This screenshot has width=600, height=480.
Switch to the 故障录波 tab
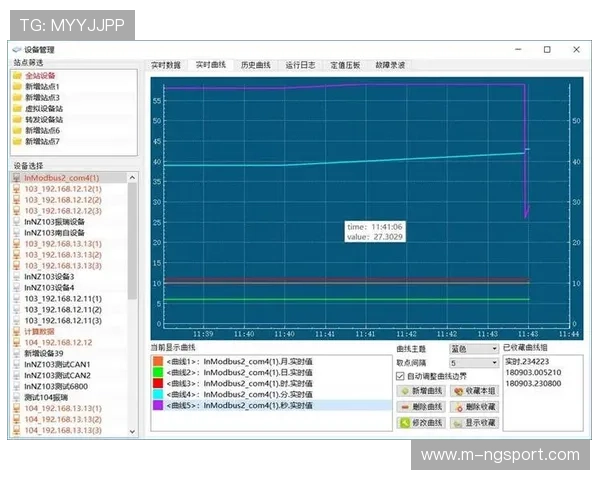(x=390, y=65)
